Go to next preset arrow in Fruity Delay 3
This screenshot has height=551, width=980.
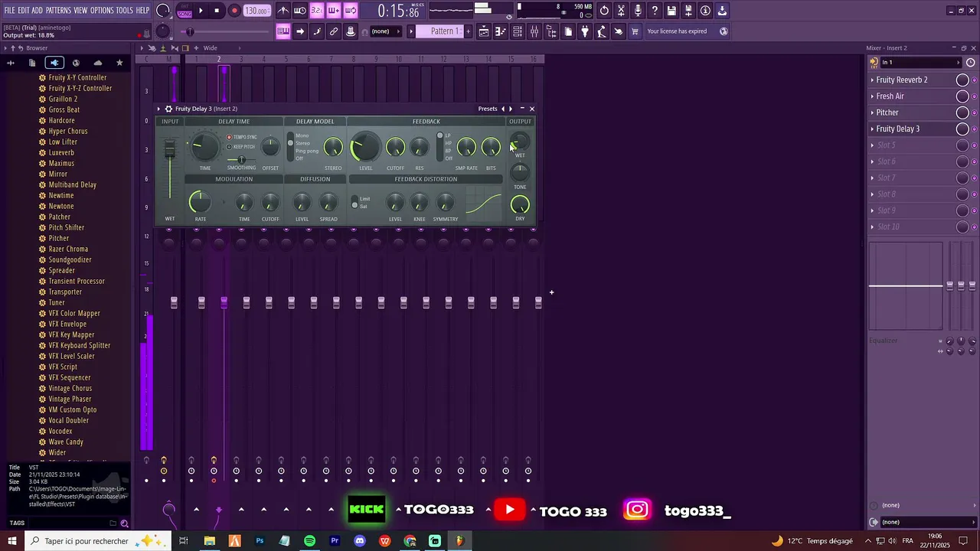tap(511, 109)
